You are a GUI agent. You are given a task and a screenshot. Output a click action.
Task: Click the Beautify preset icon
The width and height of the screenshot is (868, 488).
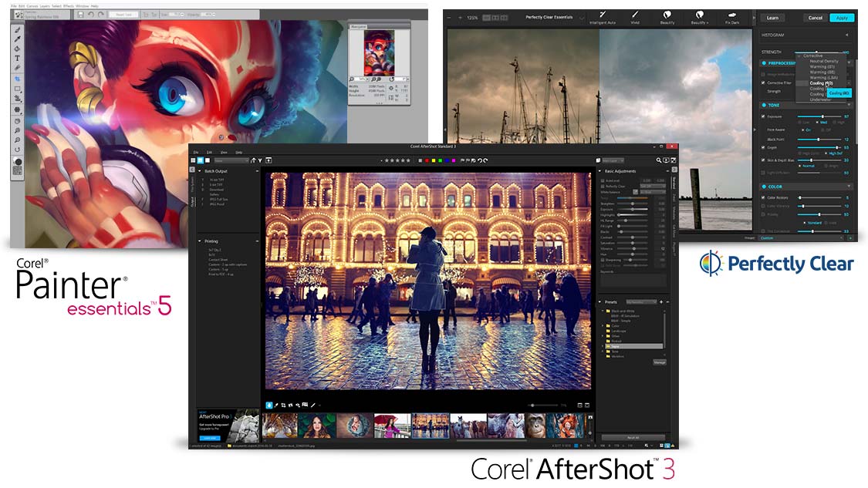point(667,16)
